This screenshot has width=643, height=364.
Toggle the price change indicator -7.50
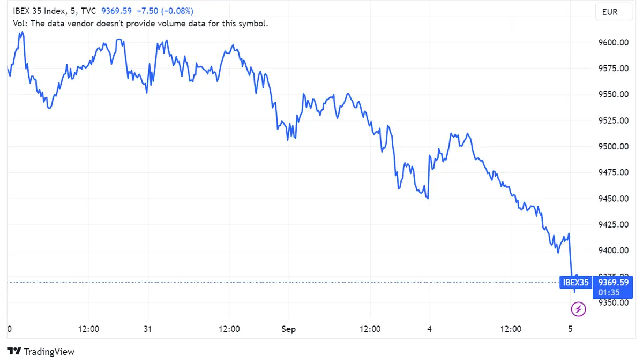[x=145, y=10]
